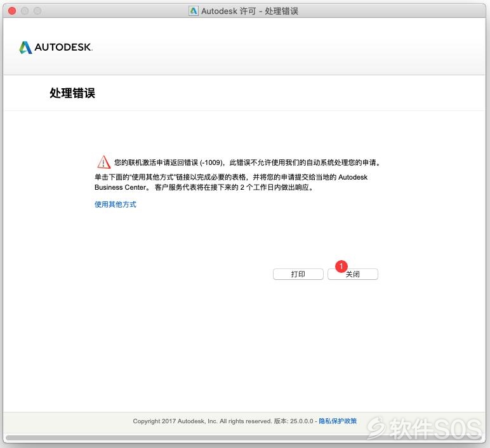490x448 pixels.
Task: Click the Autodesk logo in header
Action: (x=56, y=47)
